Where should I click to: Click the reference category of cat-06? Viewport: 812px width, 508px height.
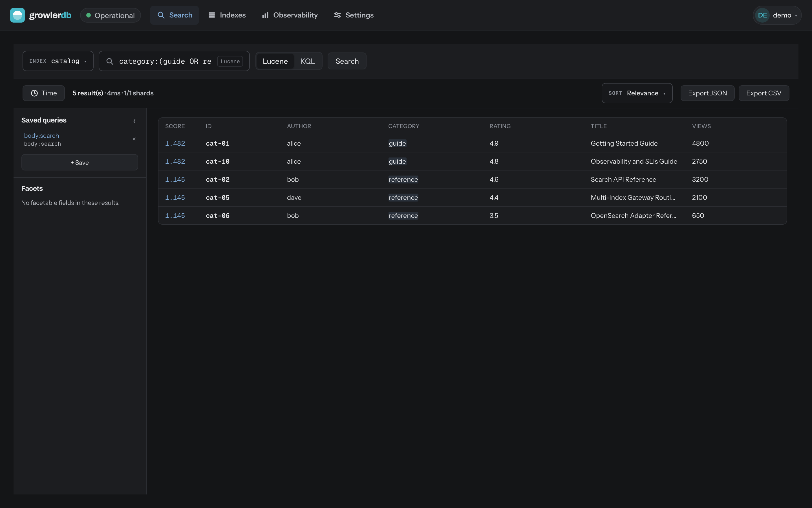[x=403, y=216]
